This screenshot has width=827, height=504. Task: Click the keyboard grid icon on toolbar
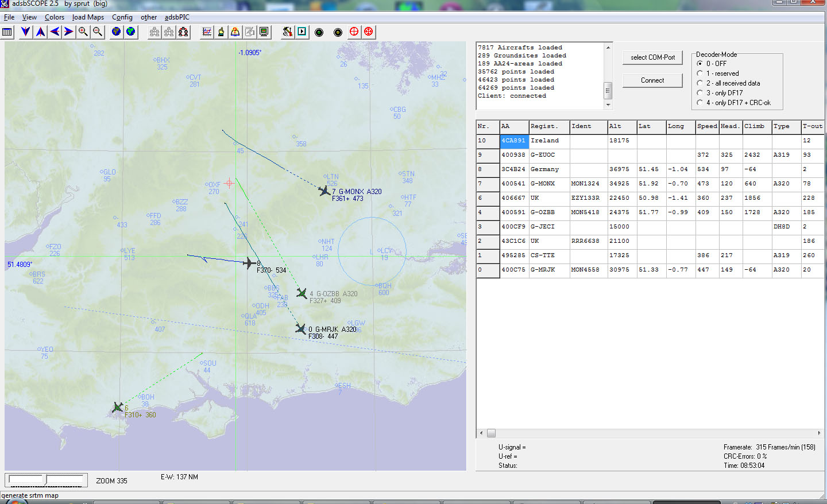click(x=7, y=32)
